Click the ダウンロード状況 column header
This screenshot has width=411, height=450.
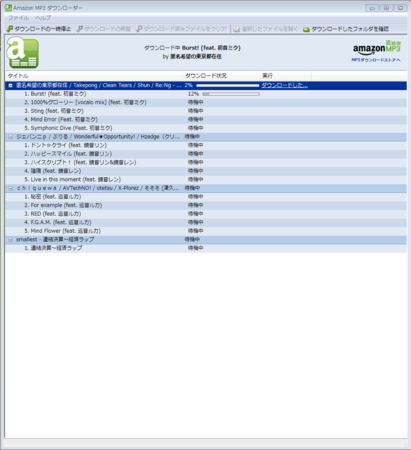tap(221, 76)
